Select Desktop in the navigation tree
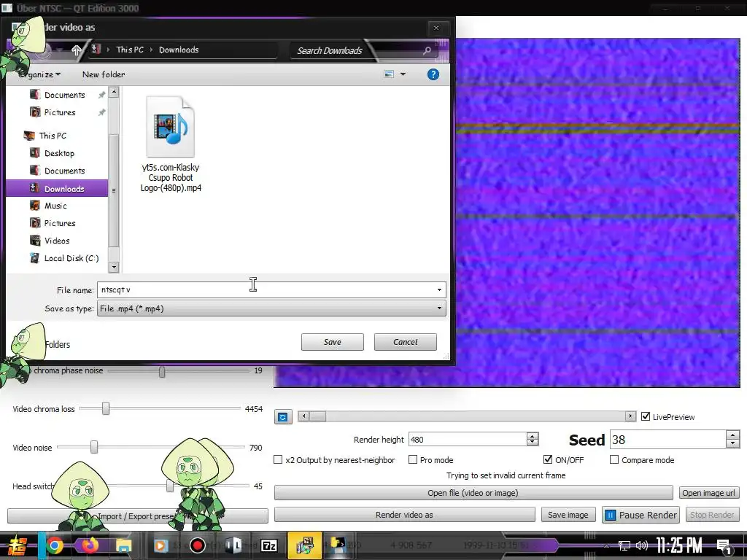This screenshot has height=560, width=747. click(59, 153)
